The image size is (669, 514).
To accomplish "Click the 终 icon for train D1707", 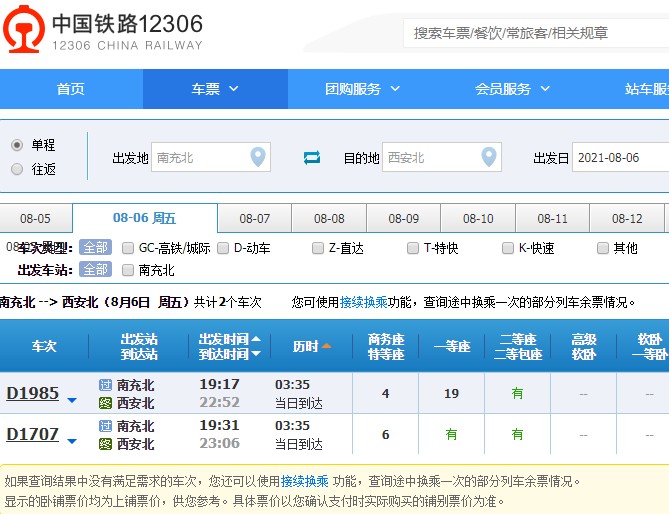I will (106, 444).
